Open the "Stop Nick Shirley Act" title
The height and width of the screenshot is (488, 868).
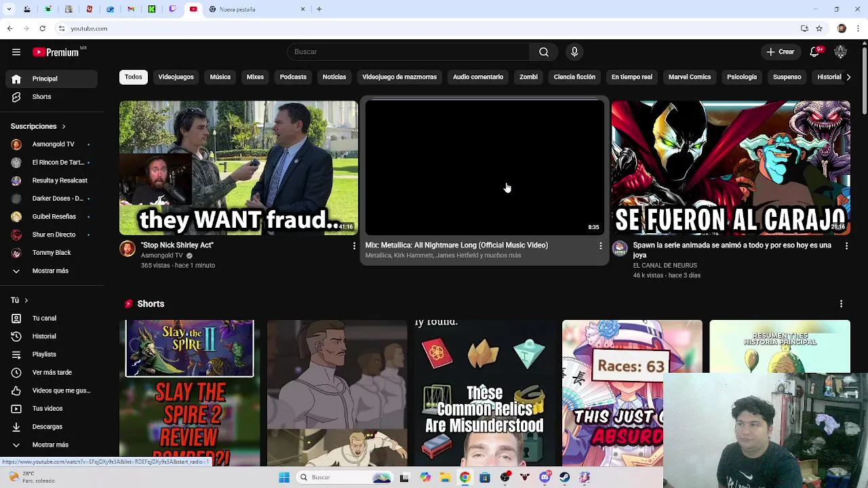(x=177, y=245)
